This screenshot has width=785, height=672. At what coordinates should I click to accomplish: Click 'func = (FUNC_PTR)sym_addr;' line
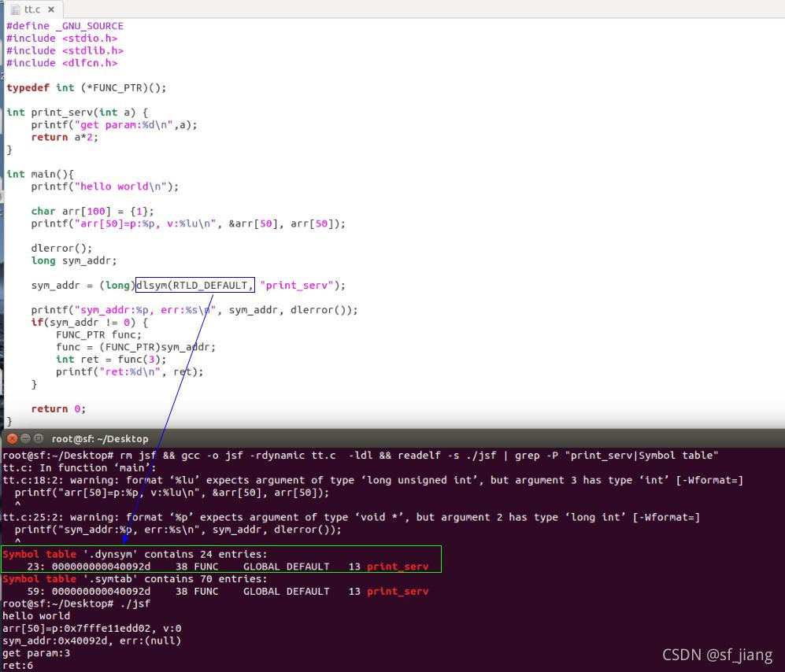click(135, 347)
